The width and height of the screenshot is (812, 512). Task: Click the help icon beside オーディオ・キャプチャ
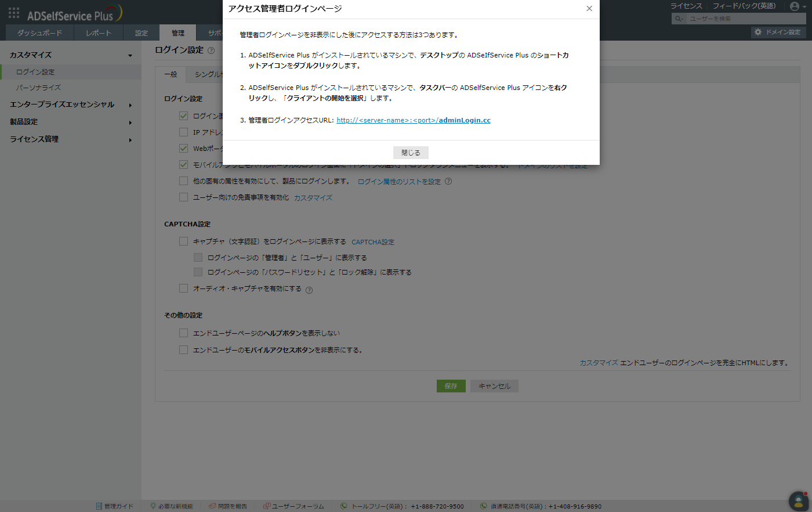309,290
